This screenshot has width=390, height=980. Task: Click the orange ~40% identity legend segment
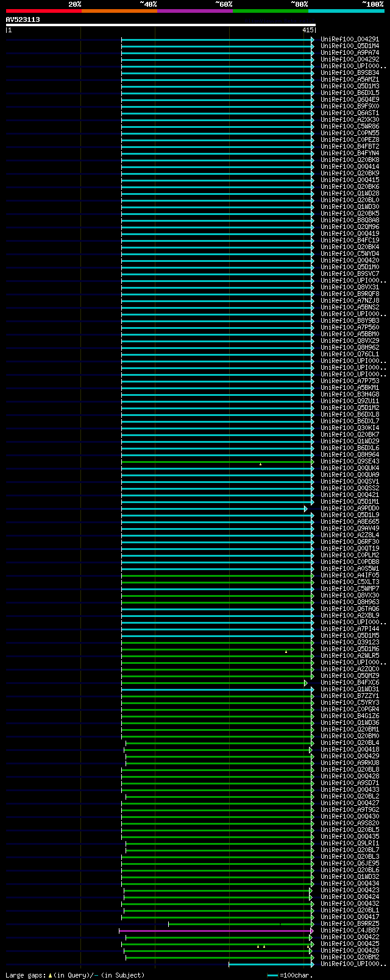[x=119, y=11]
